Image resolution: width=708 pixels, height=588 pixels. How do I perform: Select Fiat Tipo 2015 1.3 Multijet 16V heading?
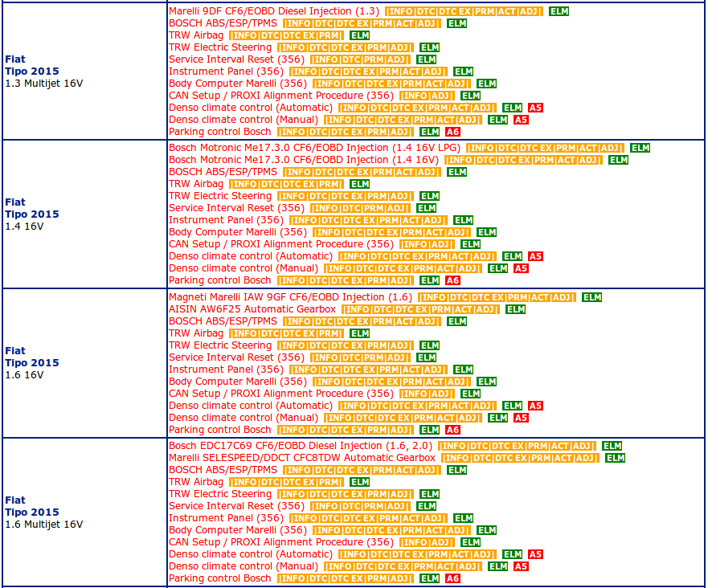coord(44,71)
